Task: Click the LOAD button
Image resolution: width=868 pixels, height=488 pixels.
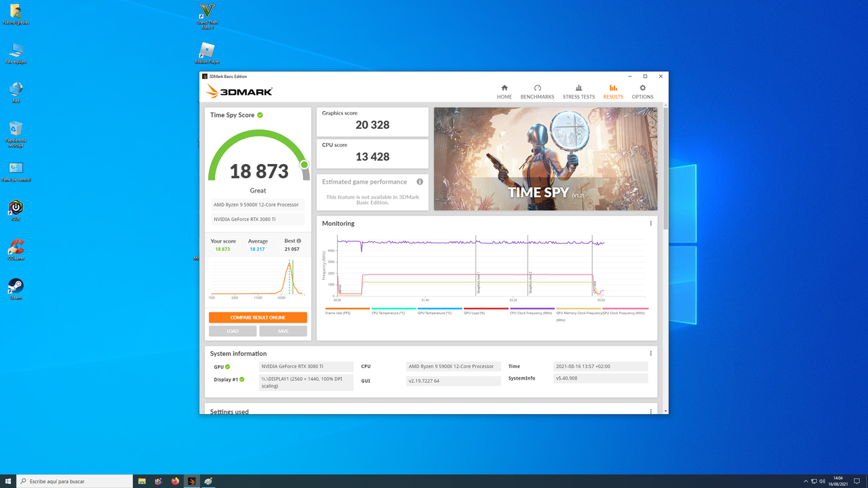Action: pos(233,331)
